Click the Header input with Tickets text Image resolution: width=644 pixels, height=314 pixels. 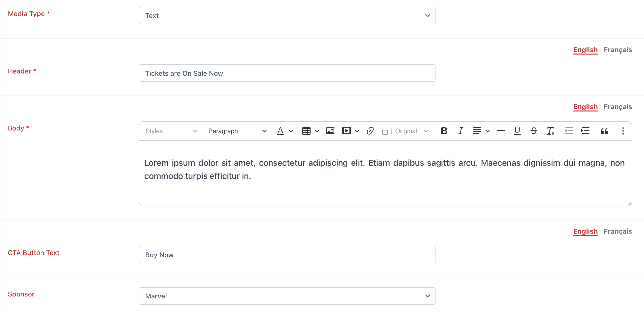pyautogui.click(x=287, y=73)
